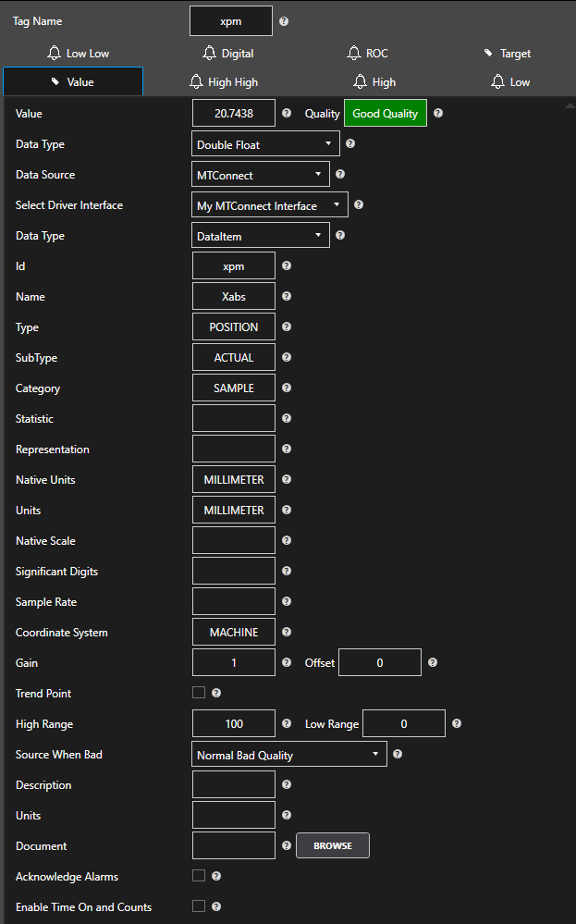Click the Good Quality status indicator
Viewport: 576px width, 924px height.
pyautogui.click(x=385, y=114)
